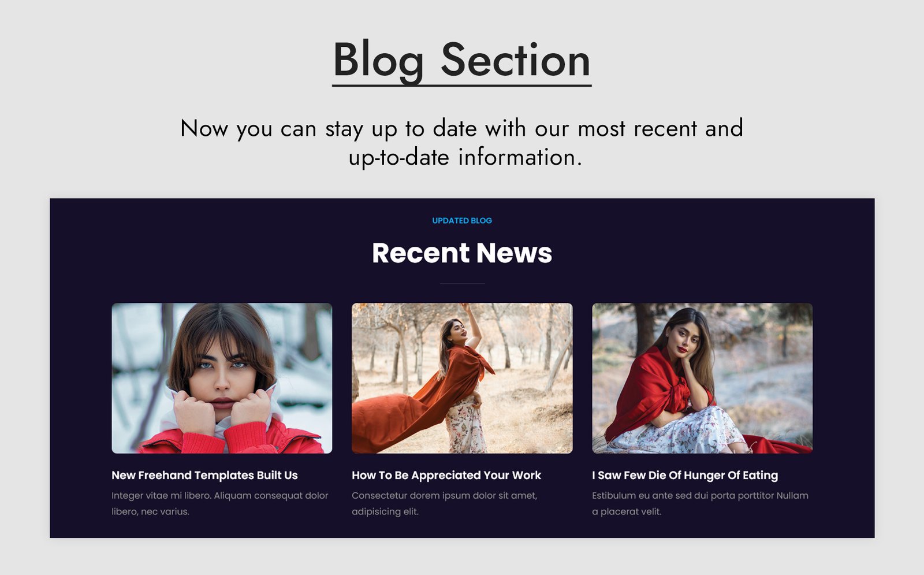The width and height of the screenshot is (924, 575).
Task: Click the divider line under Recent News
Action: 462,284
